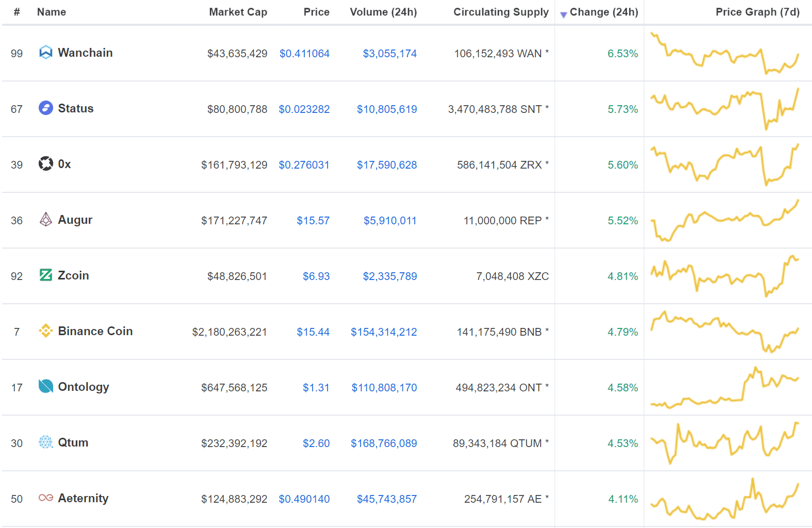Image resolution: width=812 pixels, height=528 pixels.
Task: Open Qtum 7-day price graph
Action: (x=725, y=443)
